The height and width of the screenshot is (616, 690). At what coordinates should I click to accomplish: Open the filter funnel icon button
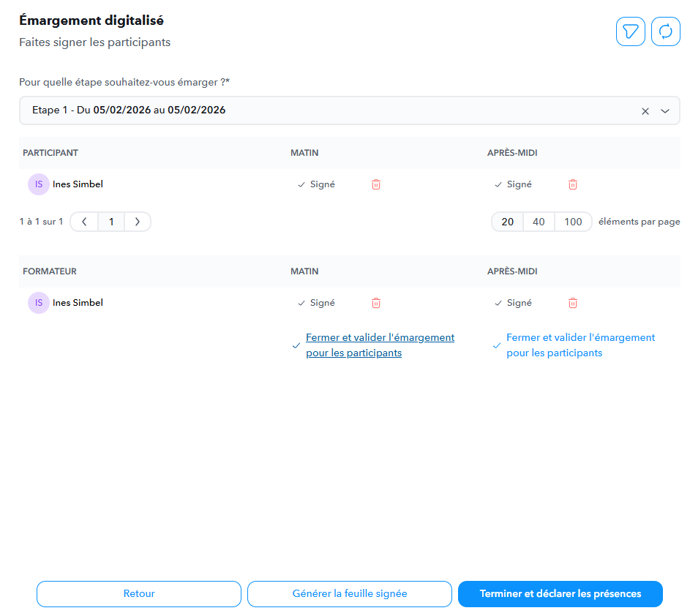coord(630,31)
